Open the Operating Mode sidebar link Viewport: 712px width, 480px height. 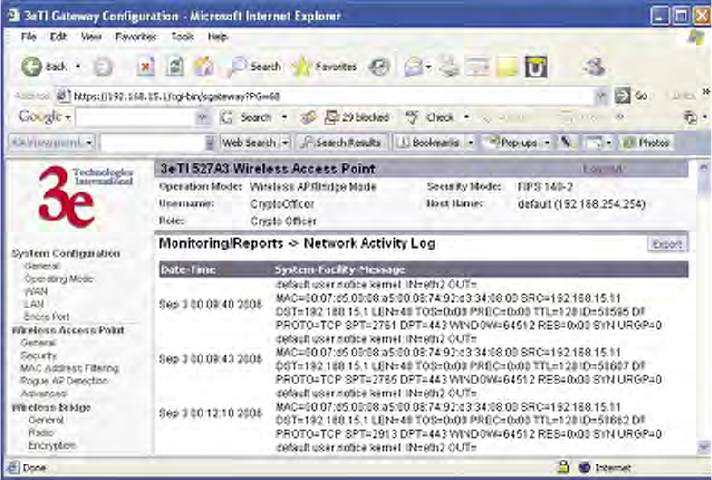click(59, 279)
